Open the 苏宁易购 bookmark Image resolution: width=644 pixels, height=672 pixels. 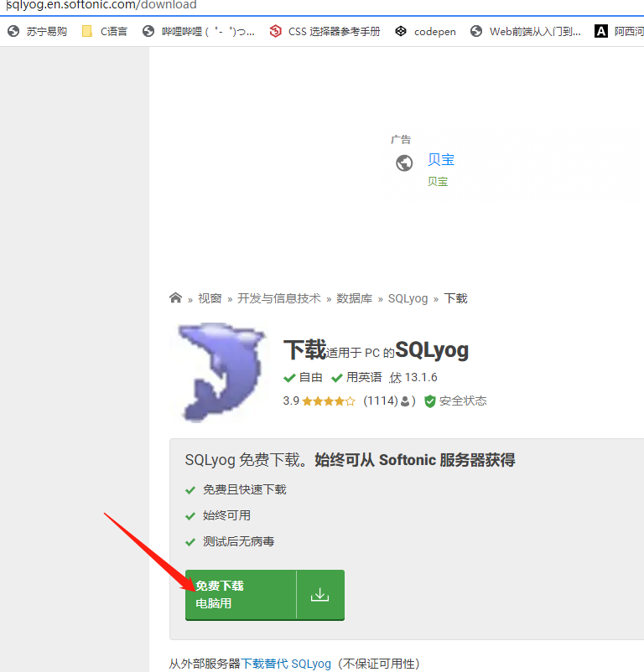(x=38, y=31)
